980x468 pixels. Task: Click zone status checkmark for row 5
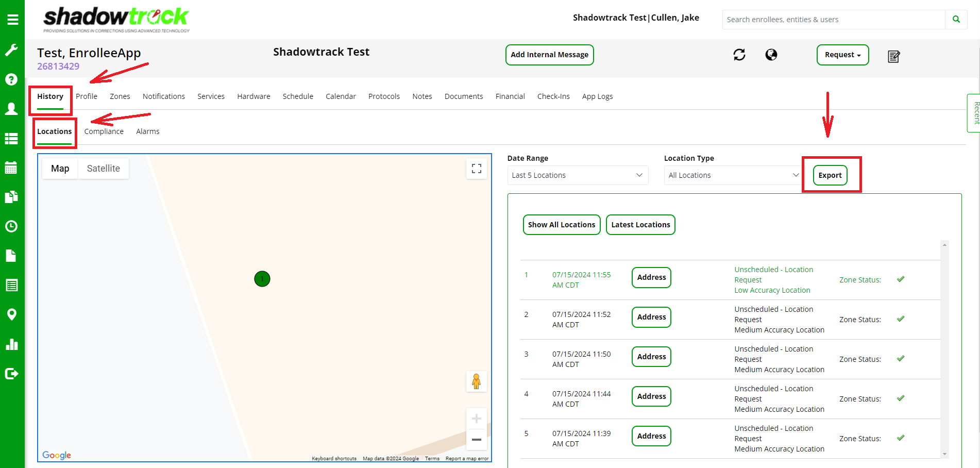pyautogui.click(x=901, y=438)
